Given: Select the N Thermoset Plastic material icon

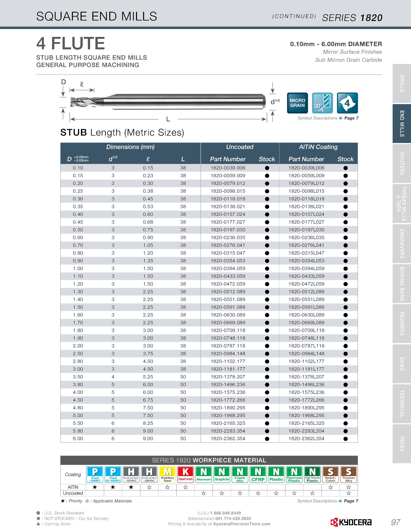Looking at the screenshot, I should (x=294, y=474).
